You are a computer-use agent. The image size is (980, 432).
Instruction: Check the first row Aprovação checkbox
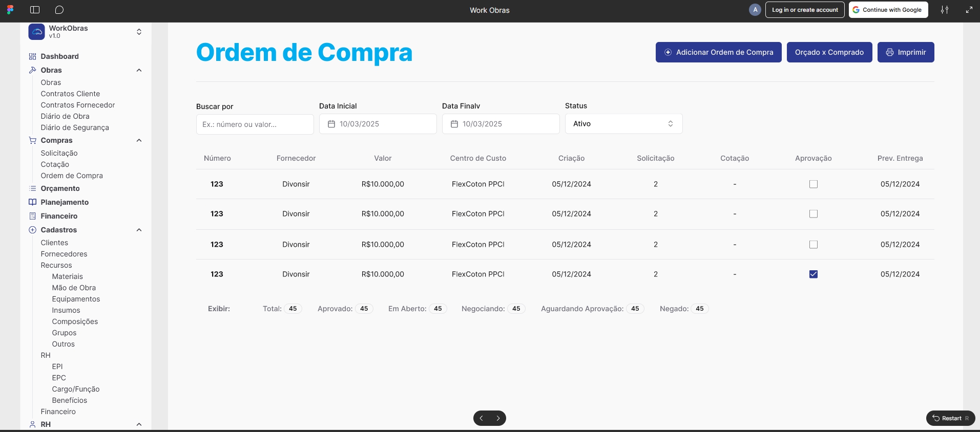[813, 184]
